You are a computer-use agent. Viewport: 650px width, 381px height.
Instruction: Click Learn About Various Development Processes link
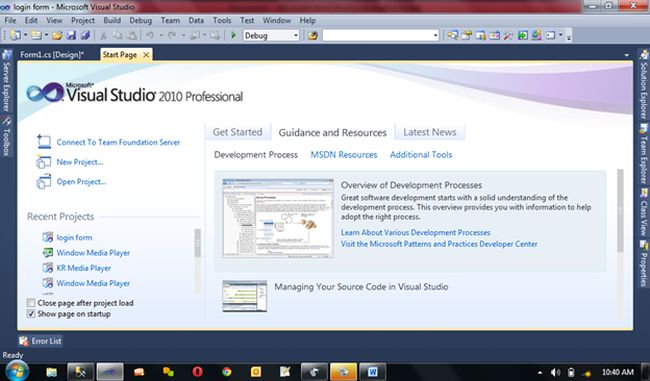pyautogui.click(x=416, y=233)
